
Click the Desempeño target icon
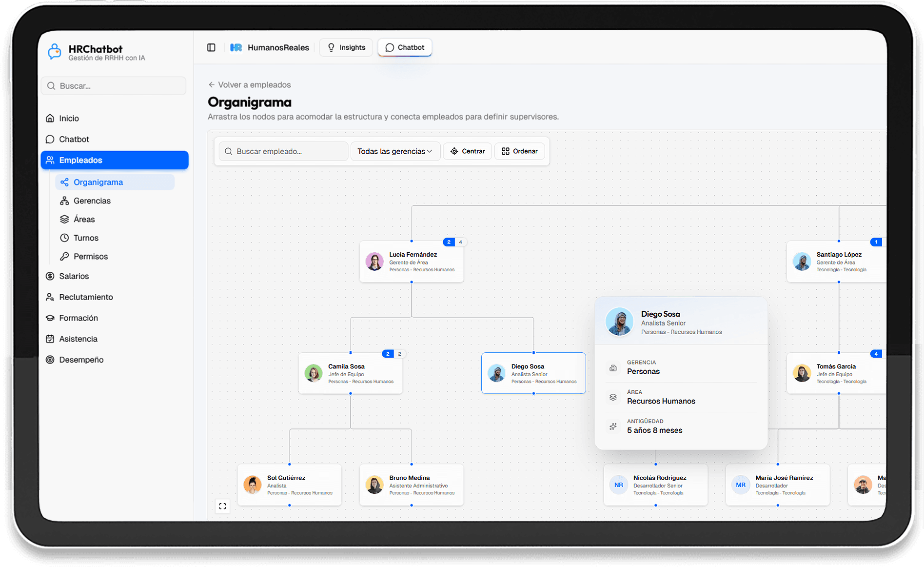click(x=50, y=360)
